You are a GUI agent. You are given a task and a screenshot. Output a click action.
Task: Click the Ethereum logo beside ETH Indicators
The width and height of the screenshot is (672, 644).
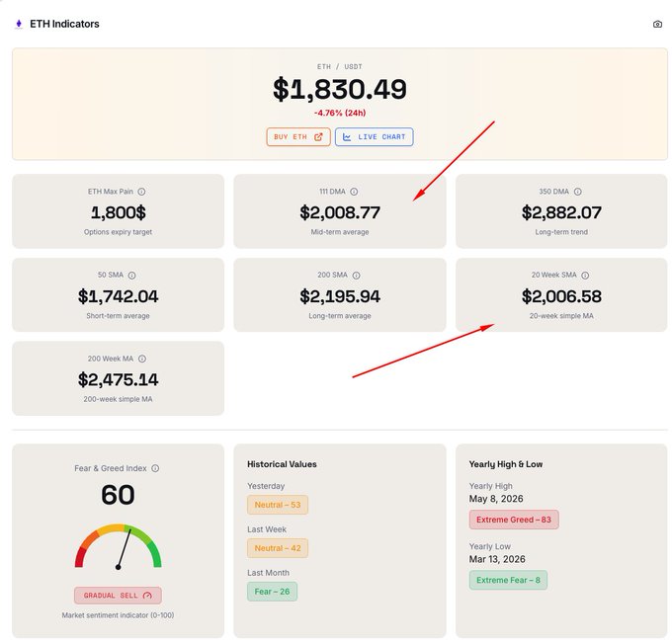click(x=19, y=24)
